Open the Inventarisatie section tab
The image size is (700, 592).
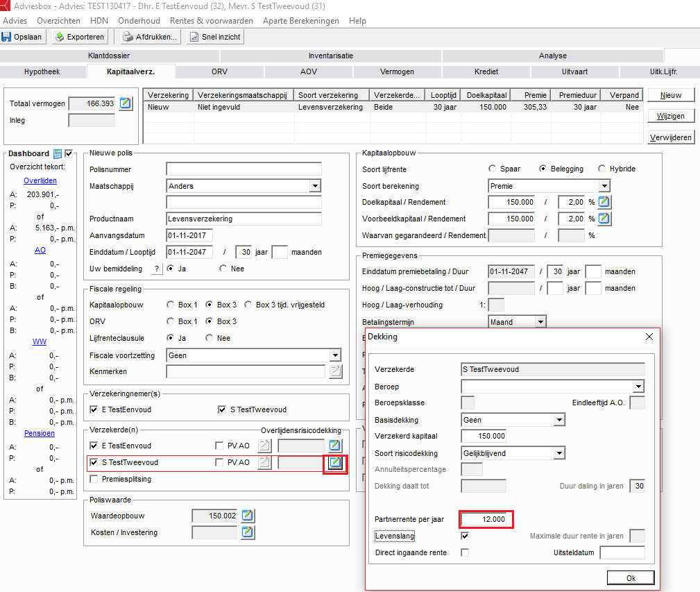(331, 56)
